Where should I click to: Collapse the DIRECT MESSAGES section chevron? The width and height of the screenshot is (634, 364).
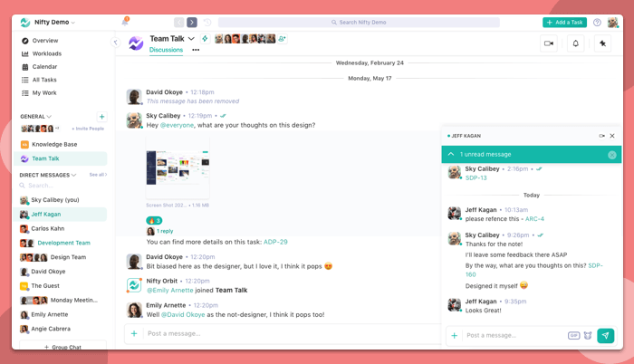pos(73,175)
